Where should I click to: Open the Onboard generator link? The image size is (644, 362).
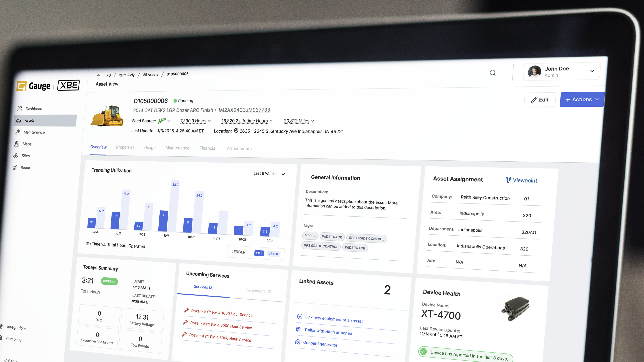[x=320, y=344]
